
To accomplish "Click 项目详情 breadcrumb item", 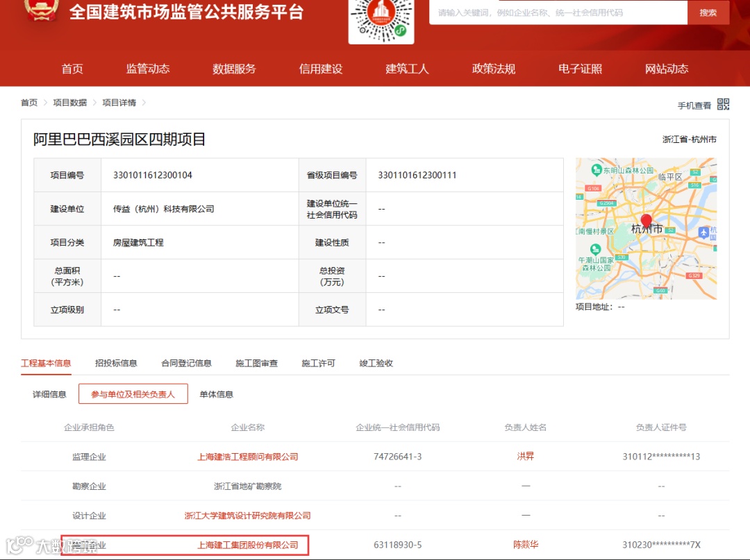I will pyautogui.click(x=119, y=103).
